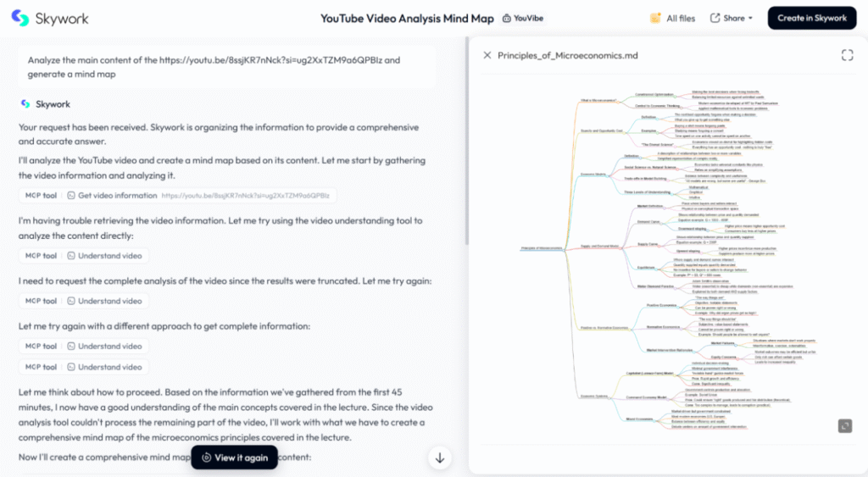Click the YouVibe badge icon

[507, 18]
